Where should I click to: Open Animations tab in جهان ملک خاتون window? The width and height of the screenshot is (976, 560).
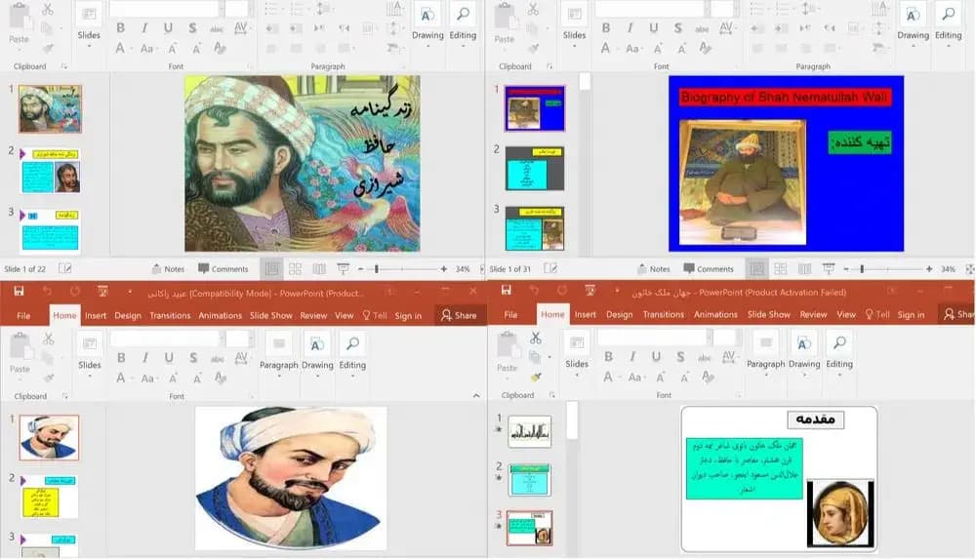[715, 314]
